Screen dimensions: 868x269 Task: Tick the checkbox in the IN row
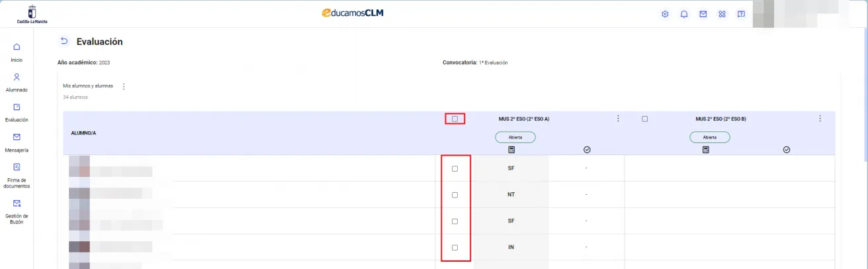coord(455,247)
